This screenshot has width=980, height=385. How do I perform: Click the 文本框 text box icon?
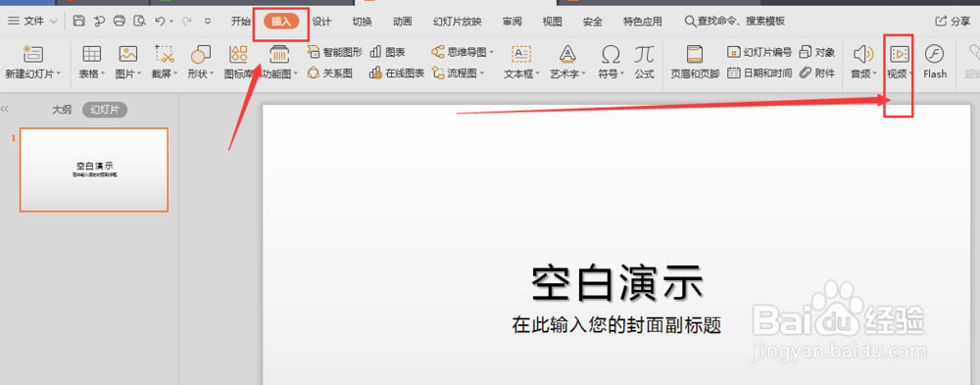[x=521, y=55]
